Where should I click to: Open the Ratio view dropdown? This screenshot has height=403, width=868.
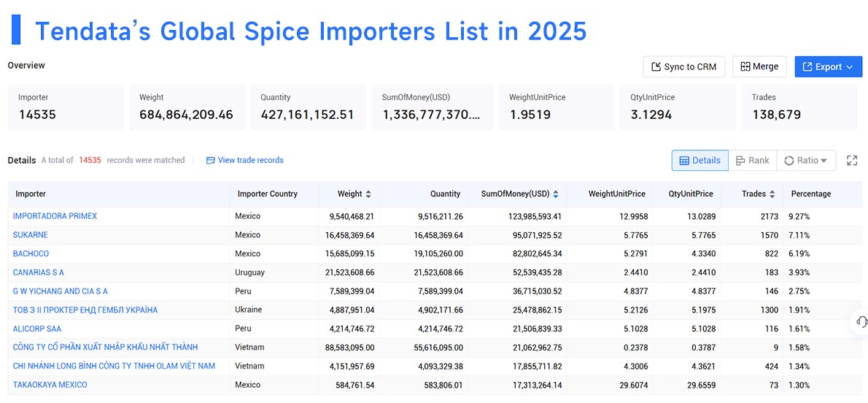(805, 160)
